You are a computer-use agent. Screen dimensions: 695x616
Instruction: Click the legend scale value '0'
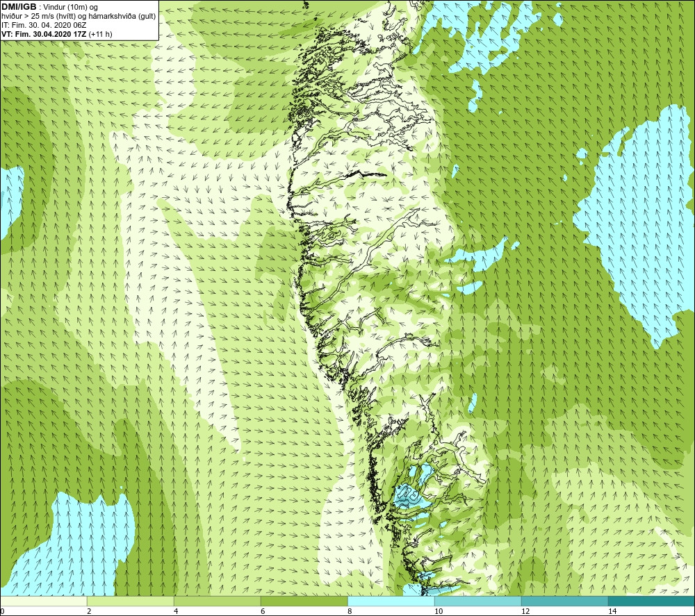3,611
